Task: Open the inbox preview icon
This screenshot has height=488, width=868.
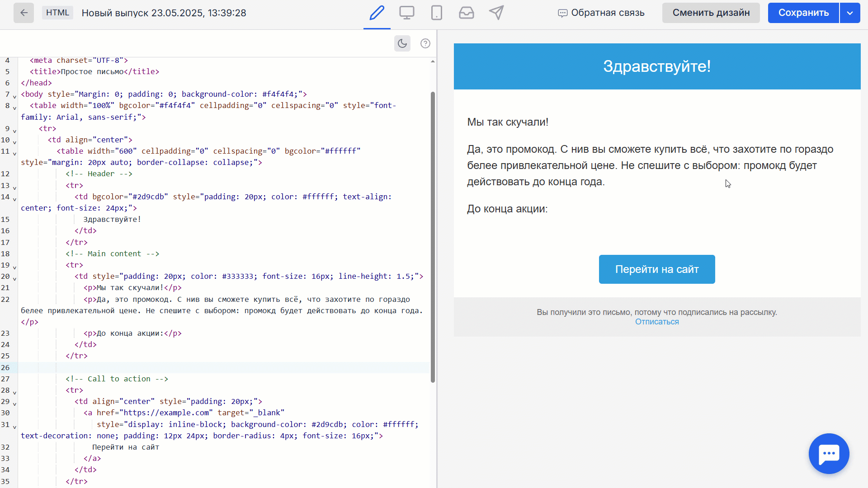Action: tap(466, 13)
